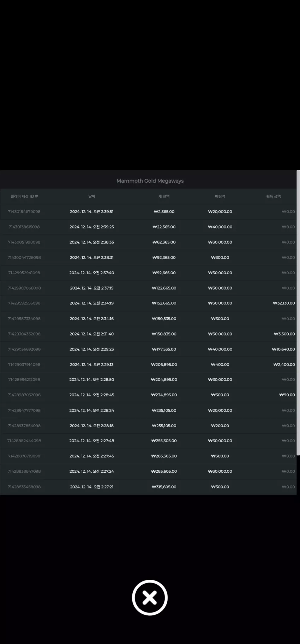Open session 71429592556098
The width and height of the screenshot is (300, 644).
[24, 303]
